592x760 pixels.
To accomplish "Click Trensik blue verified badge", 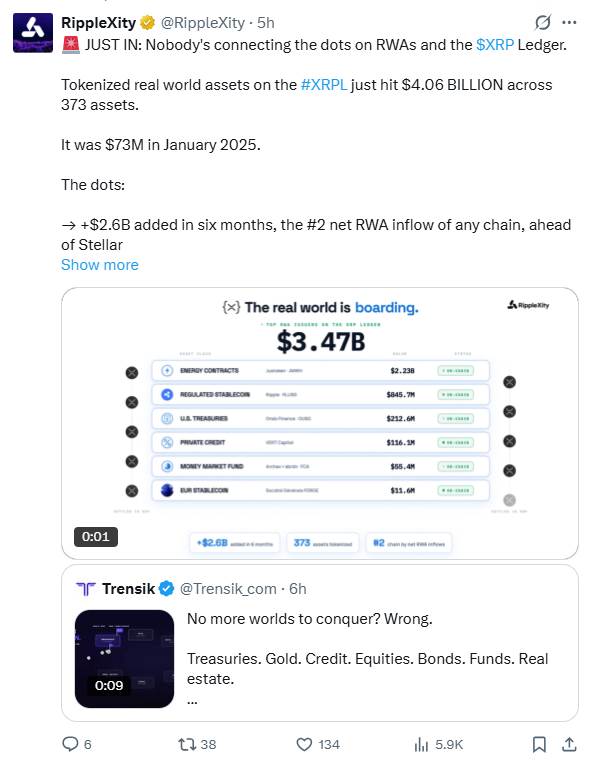I will (x=167, y=588).
